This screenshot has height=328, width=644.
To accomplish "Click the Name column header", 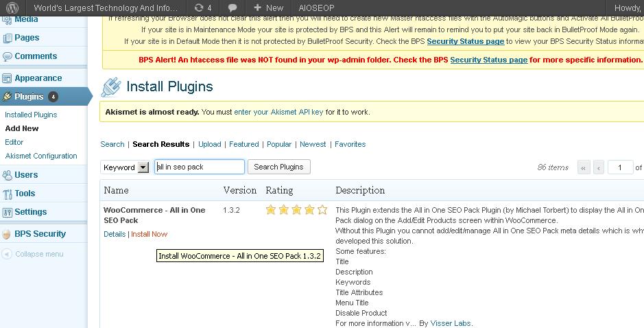I will [116, 190].
